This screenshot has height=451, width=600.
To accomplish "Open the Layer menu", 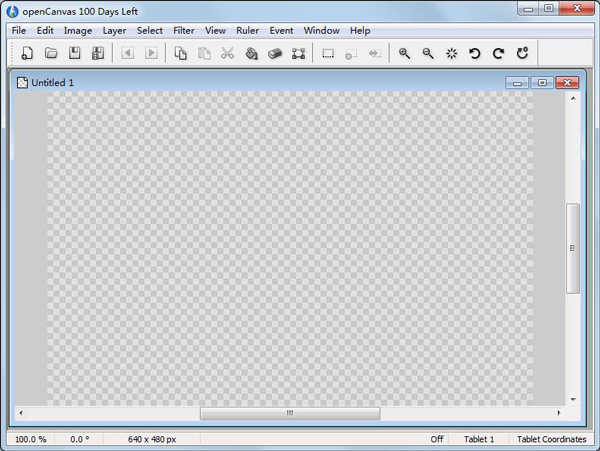I will point(114,31).
